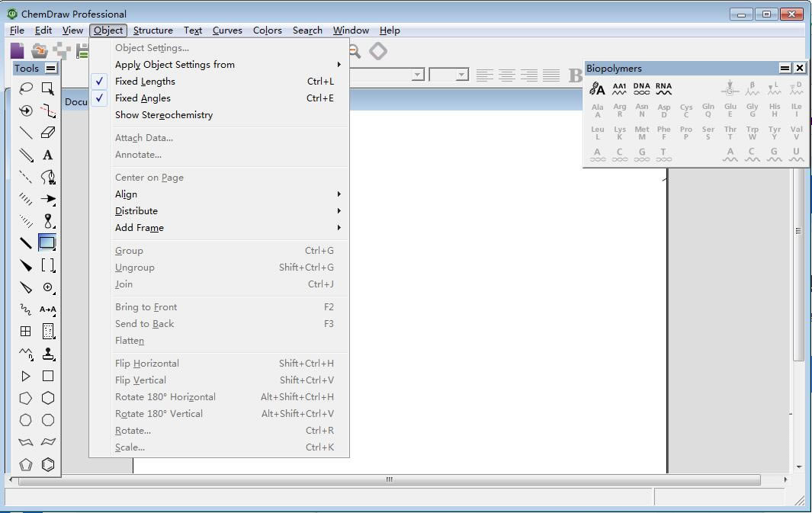Click the horizontal scrollbar thumb
The height and width of the screenshot is (513, 812).
click(389, 480)
